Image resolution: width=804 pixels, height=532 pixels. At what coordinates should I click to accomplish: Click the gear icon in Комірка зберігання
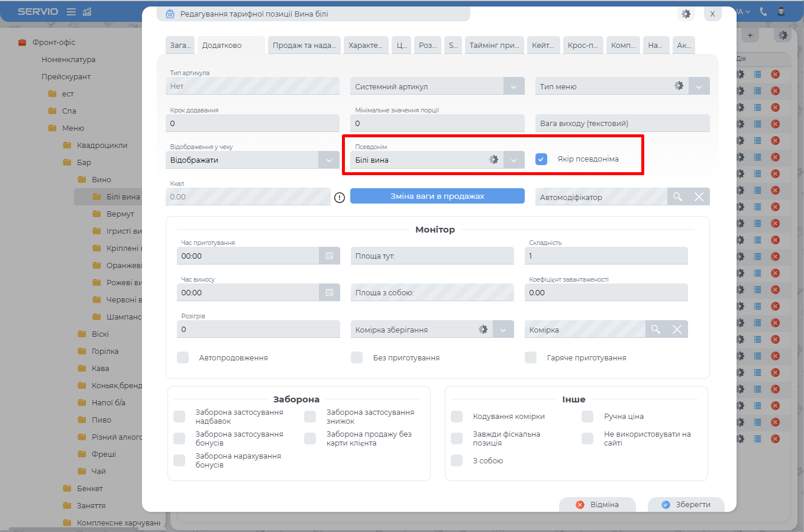[x=483, y=330]
